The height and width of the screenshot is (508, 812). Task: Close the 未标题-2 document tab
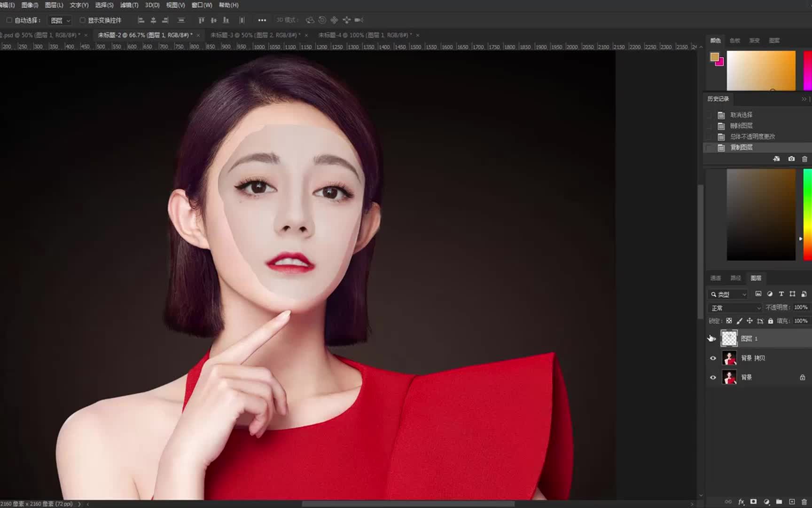198,35
